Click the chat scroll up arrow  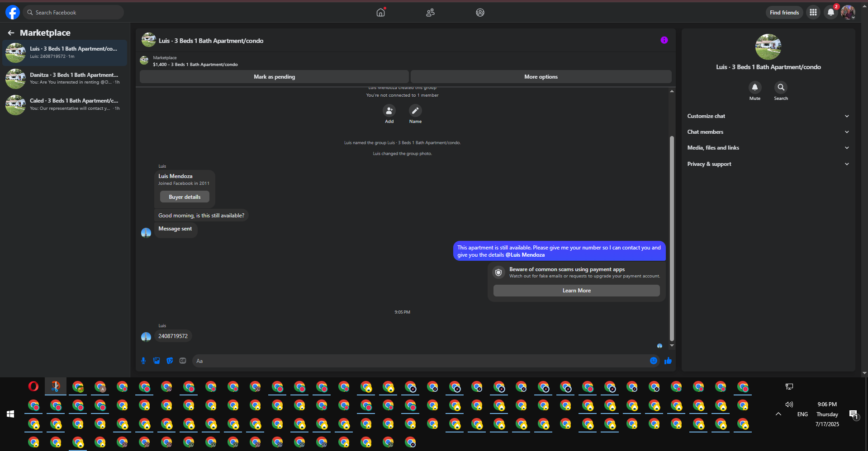(672, 91)
